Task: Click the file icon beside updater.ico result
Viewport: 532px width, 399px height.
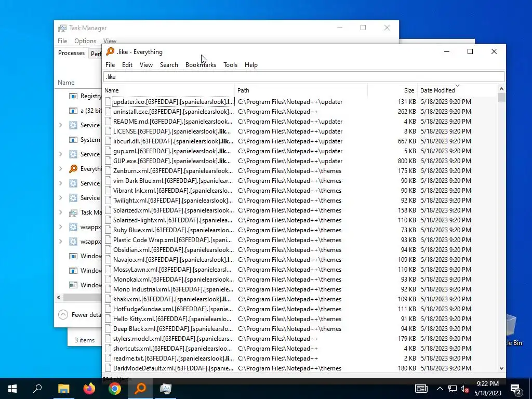Action: point(108,101)
